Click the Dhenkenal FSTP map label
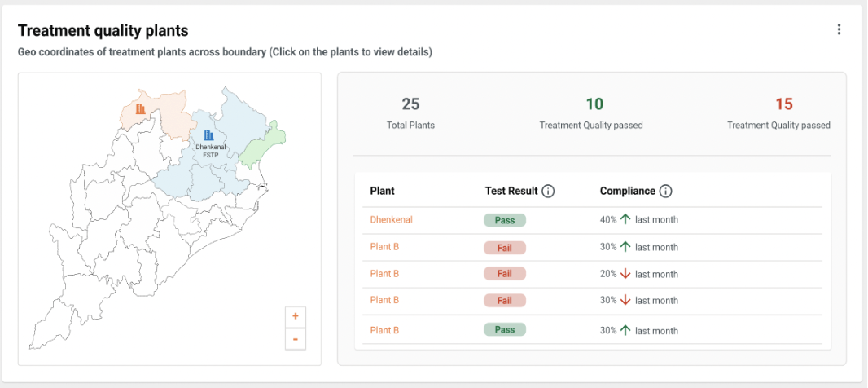Viewport: 868px width, 388px height. click(210, 151)
